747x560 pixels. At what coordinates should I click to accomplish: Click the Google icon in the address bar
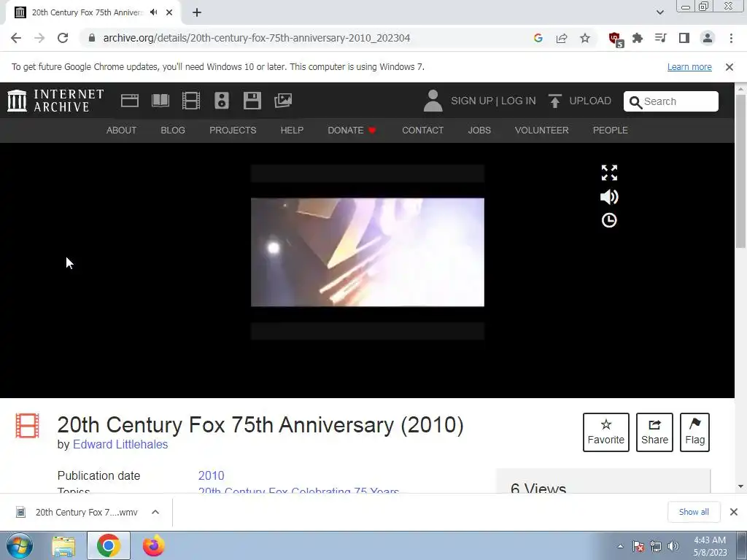[x=538, y=38]
